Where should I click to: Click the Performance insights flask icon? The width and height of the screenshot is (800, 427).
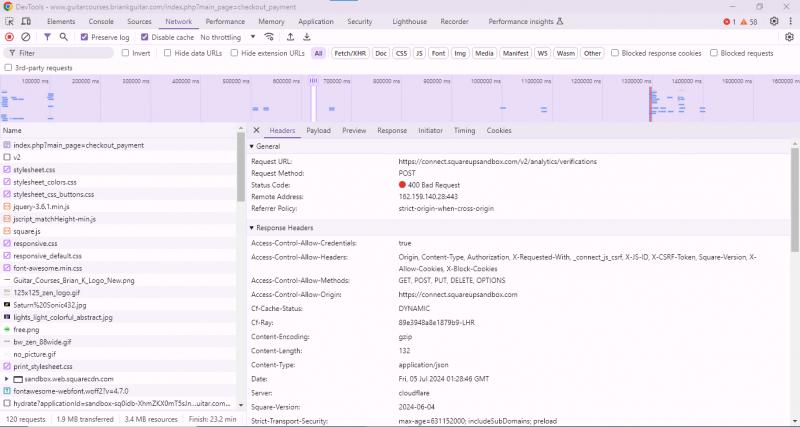pyautogui.click(x=560, y=21)
